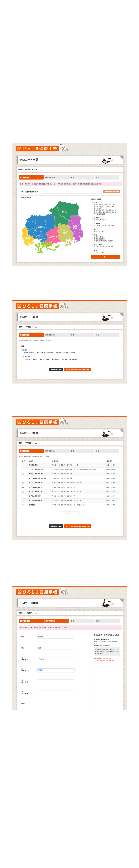Select radio button for コスモス薬局大手町店
This screenshot has width=139, height=868.
pos(23,469)
